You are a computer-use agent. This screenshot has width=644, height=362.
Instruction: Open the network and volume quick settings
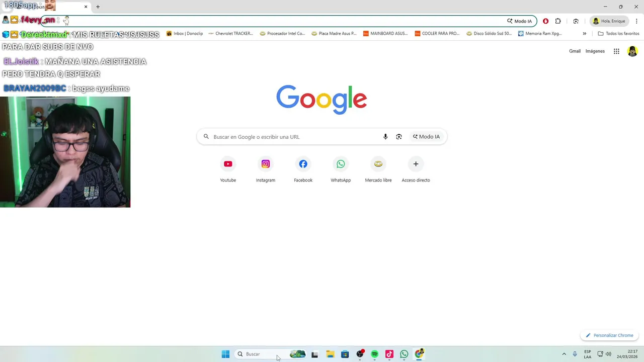point(604,354)
